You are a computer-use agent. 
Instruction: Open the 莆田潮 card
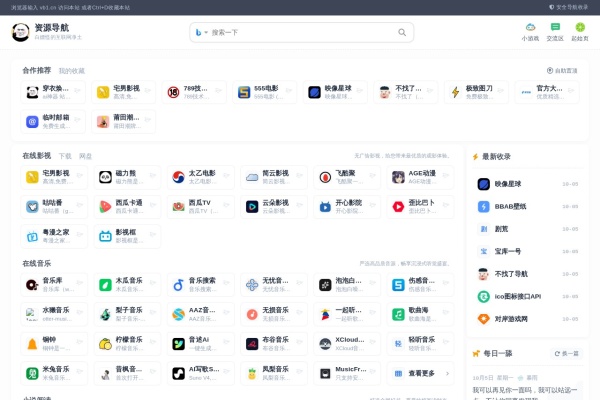pos(123,122)
